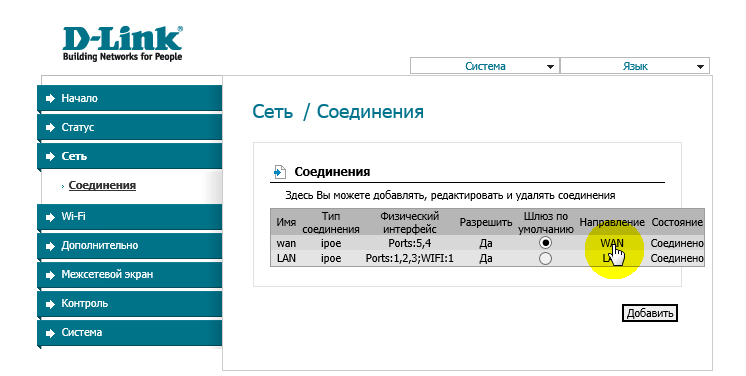
Task: Click the Имя column header
Action: (286, 222)
